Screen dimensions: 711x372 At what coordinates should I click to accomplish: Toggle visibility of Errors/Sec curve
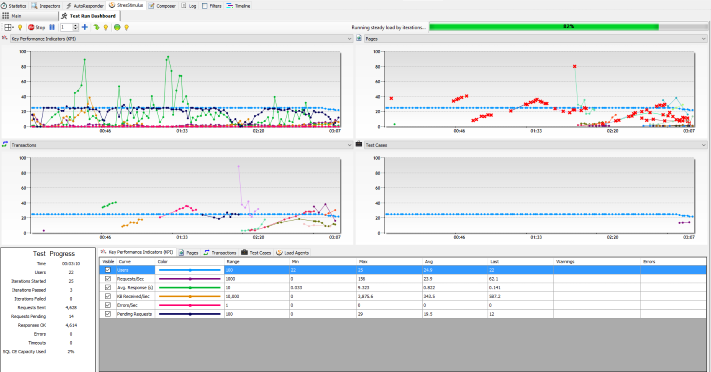[108, 305]
